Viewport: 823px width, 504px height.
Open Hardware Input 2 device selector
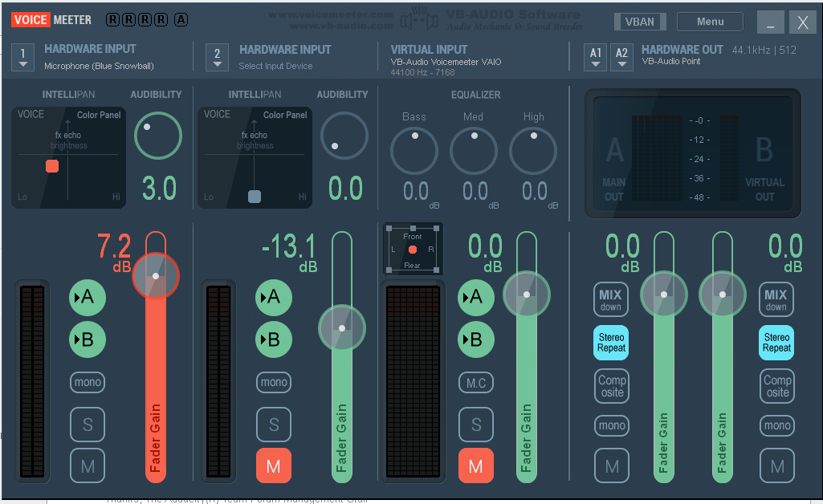tap(218, 57)
